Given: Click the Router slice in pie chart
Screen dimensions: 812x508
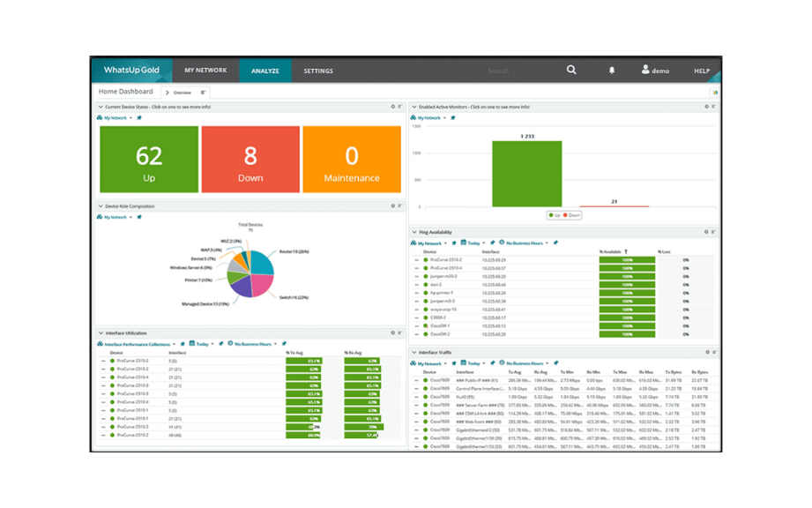Looking at the screenshot, I should [x=261, y=263].
